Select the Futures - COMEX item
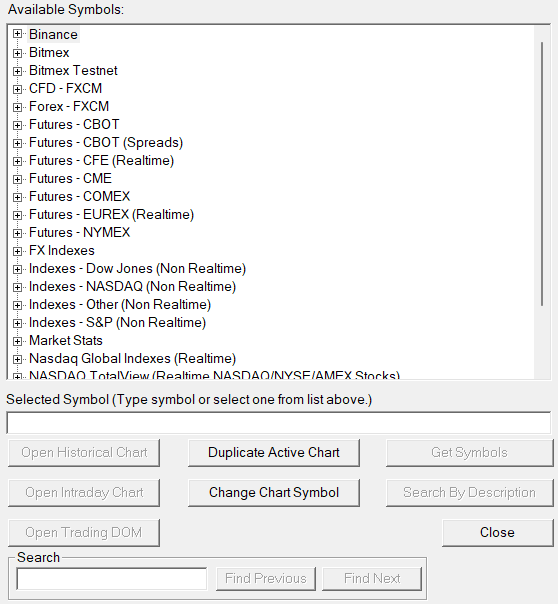 pos(80,196)
